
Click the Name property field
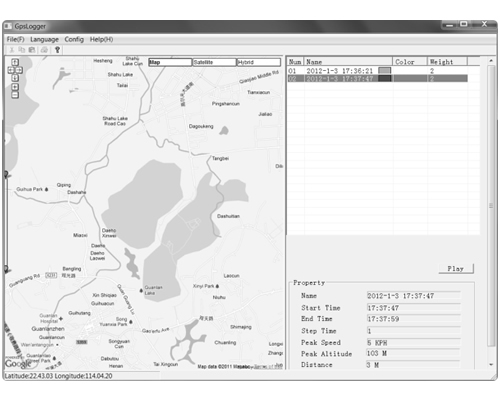pyautogui.click(x=413, y=296)
